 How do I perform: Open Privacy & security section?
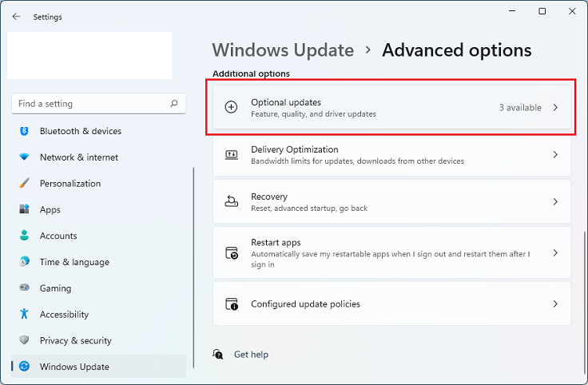(x=98, y=340)
